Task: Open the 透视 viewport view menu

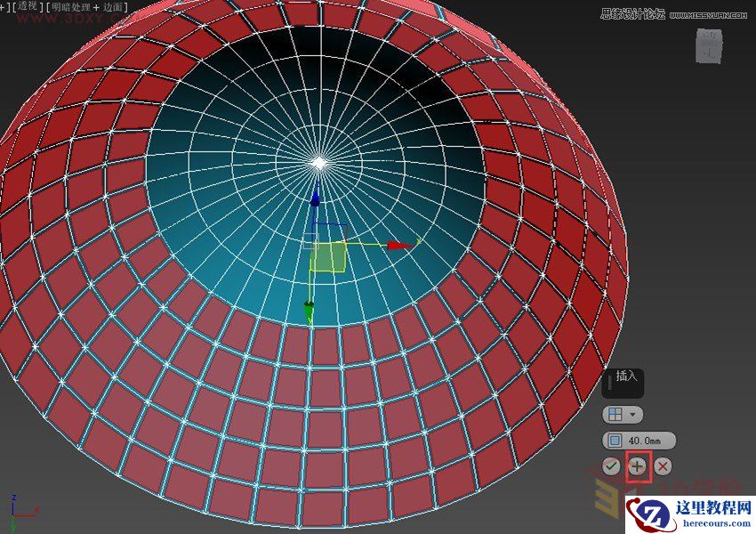Action: point(28,7)
